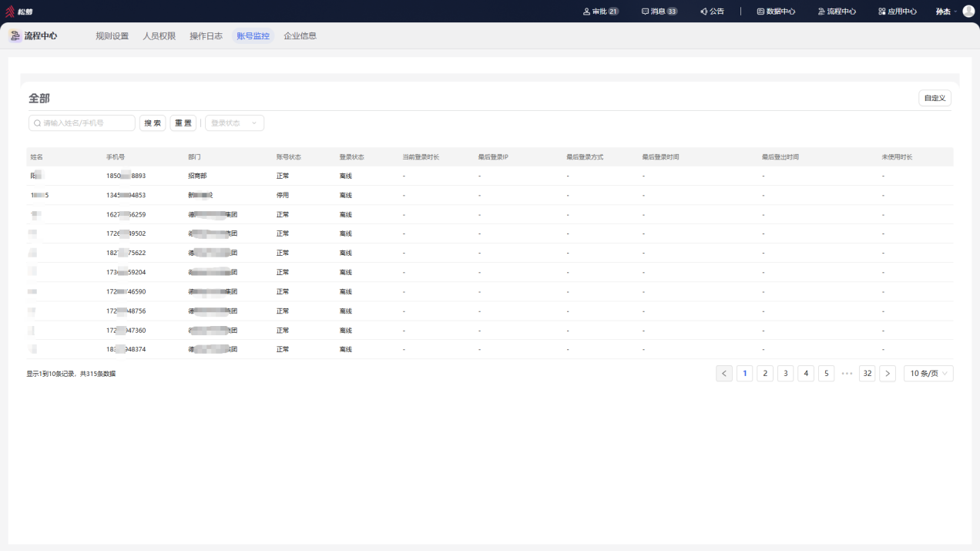
Task: Open the 自定义 column settings button
Action: point(935,98)
